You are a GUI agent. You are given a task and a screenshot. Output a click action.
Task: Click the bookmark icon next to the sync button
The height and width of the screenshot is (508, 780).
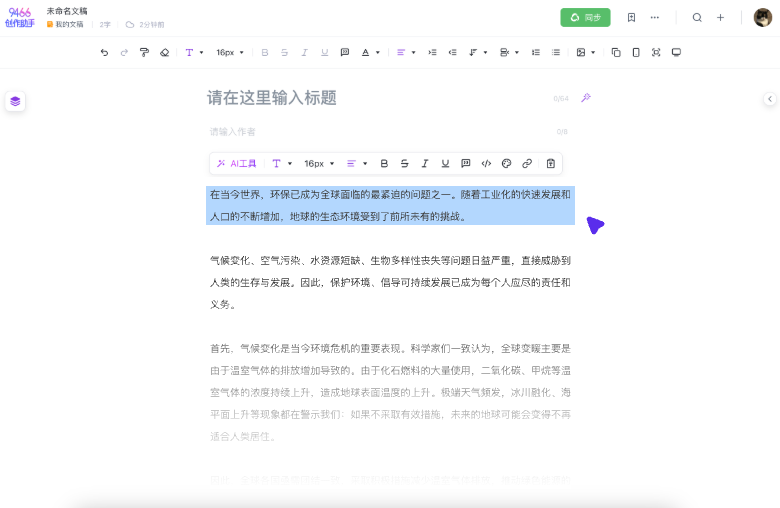click(631, 17)
